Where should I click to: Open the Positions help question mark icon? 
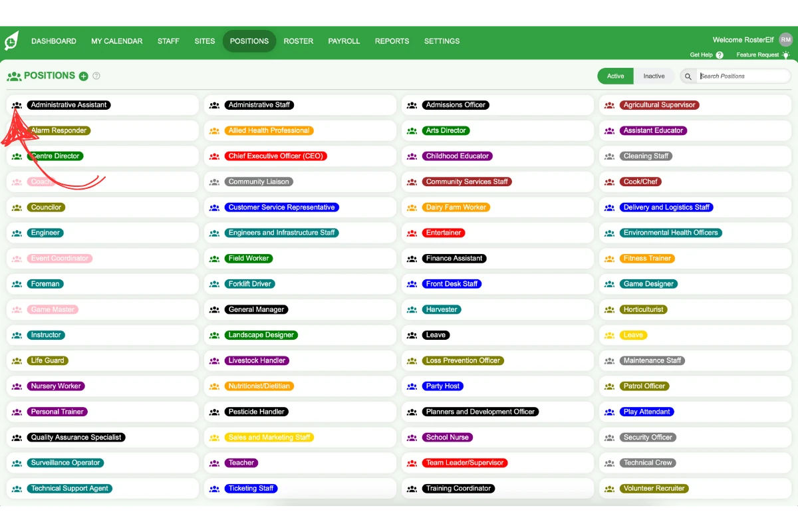click(96, 76)
